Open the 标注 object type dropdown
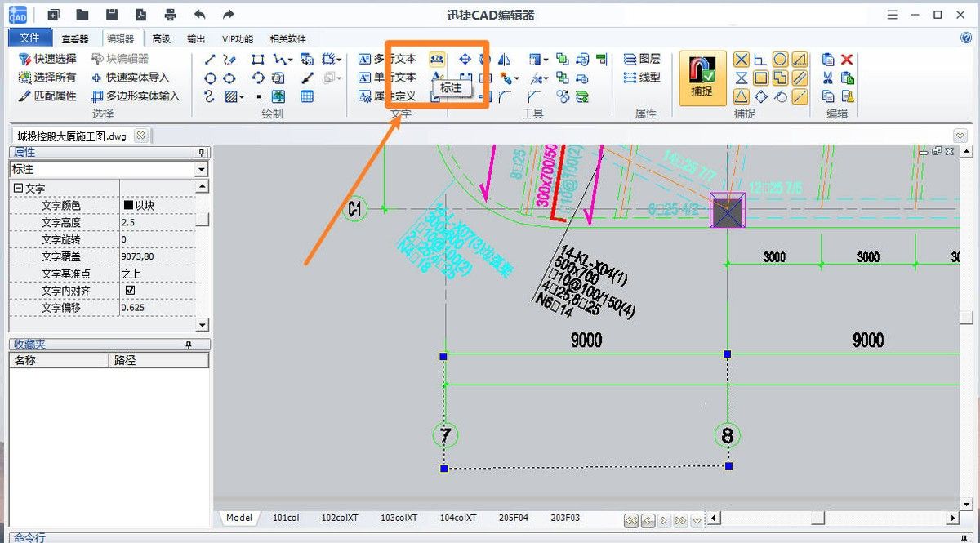This screenshot has height=543, width=980. click(202, 169)
